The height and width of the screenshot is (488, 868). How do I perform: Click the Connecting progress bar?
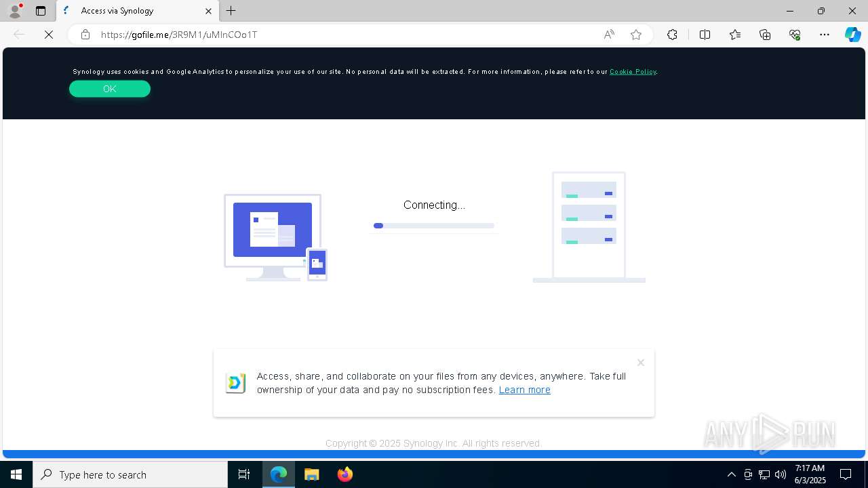click(434, 226)
